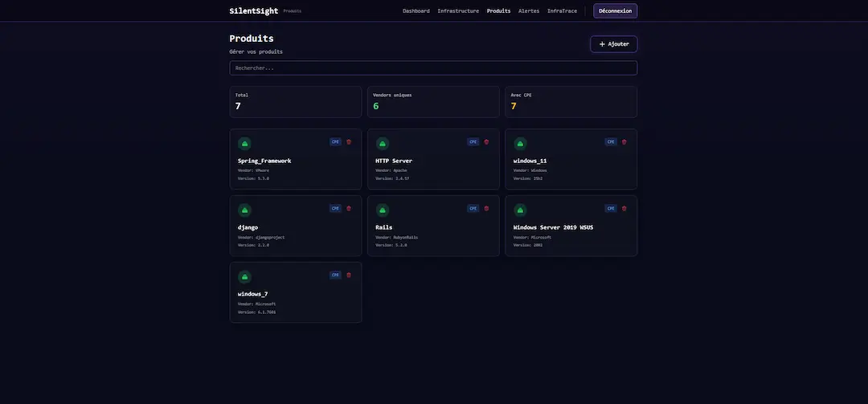Remove windows_7 using its trash icon
Viewport: 868px width, 404px height.
pos(349,275)
